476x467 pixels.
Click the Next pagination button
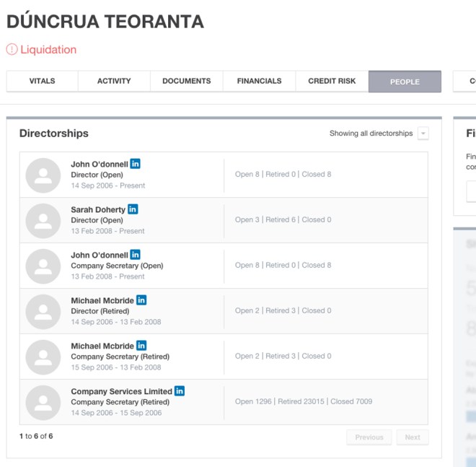point(413,437)
